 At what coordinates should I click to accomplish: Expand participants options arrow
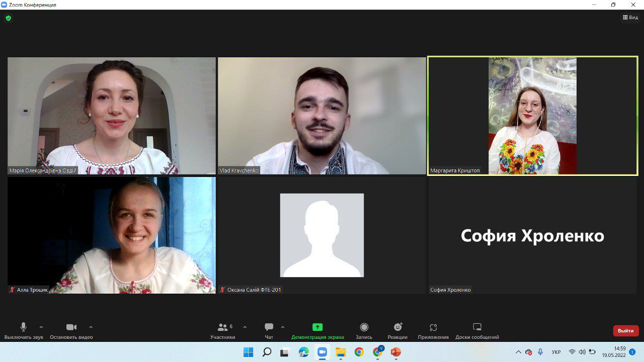coord(245,327)
